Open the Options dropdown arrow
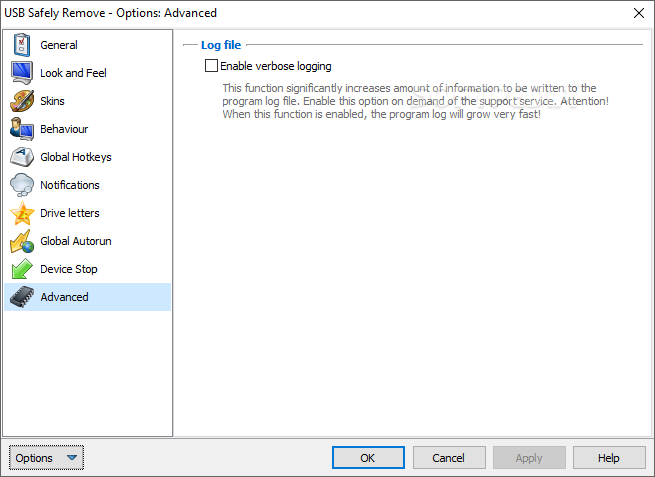Image resolution: width=655 pixels, height=477 pixels. point(72,457)
